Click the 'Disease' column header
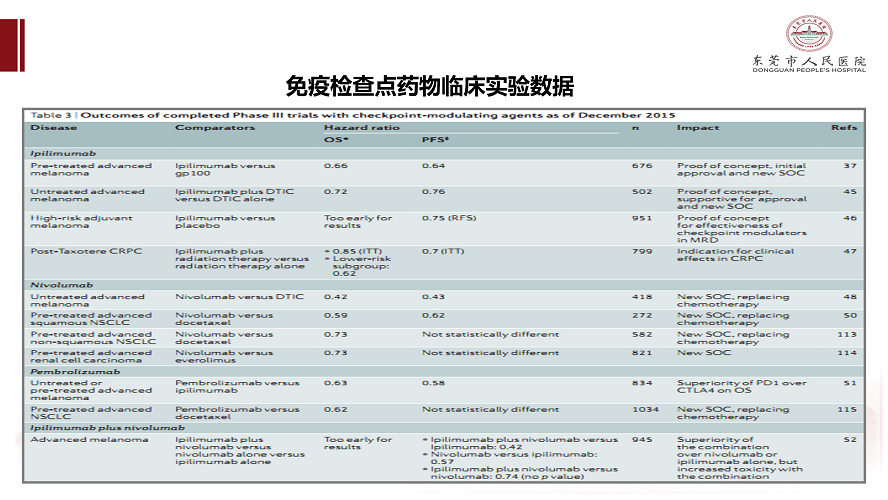Viewport: 888px width, 500px height. point(54,127)
